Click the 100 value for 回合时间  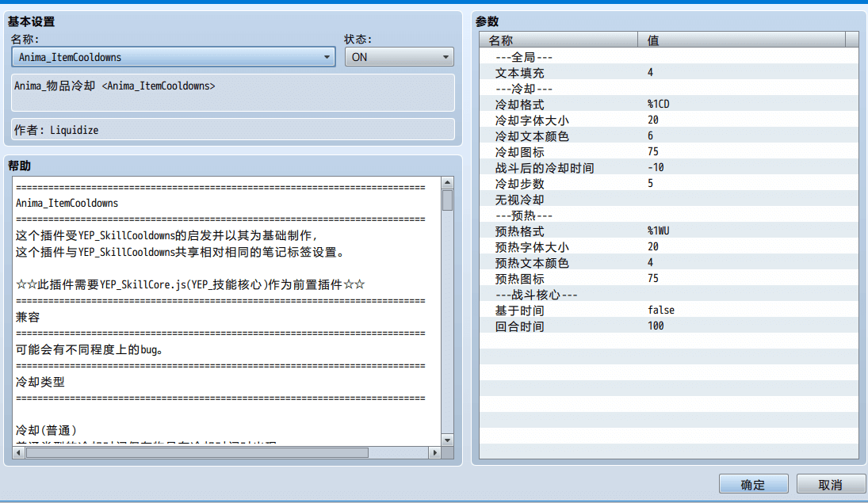(x=656, y=326)
